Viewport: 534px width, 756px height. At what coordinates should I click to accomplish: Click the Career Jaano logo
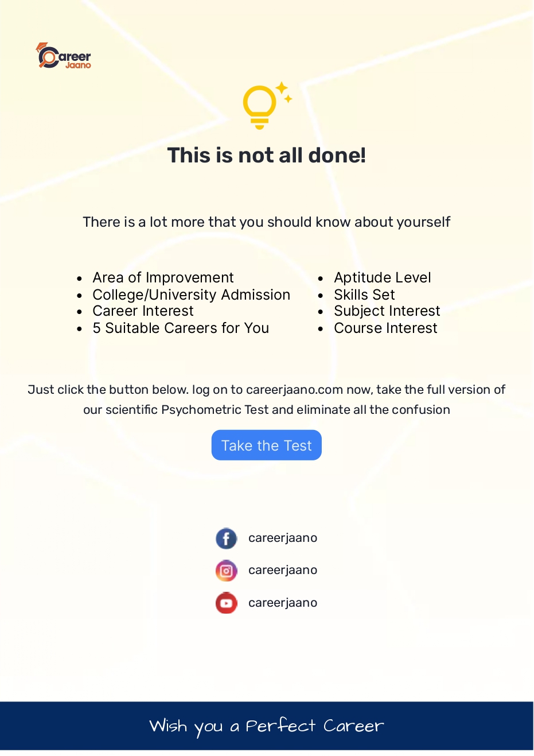[63, 56]
